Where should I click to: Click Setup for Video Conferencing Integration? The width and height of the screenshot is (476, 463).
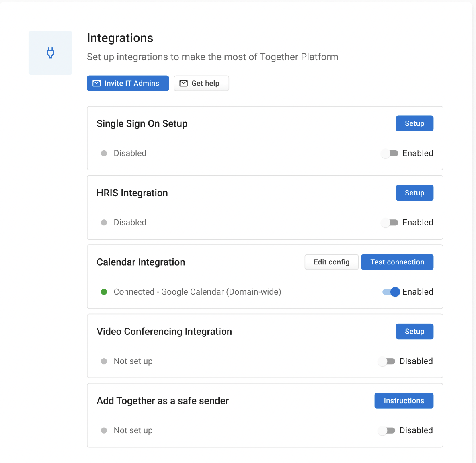tap(414, 331)
